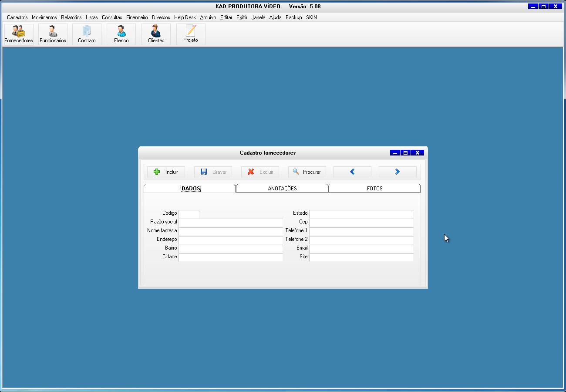This screenshot has height=392, width=566.
Task: Switch to the FOTOS tab
Action: 375,189
